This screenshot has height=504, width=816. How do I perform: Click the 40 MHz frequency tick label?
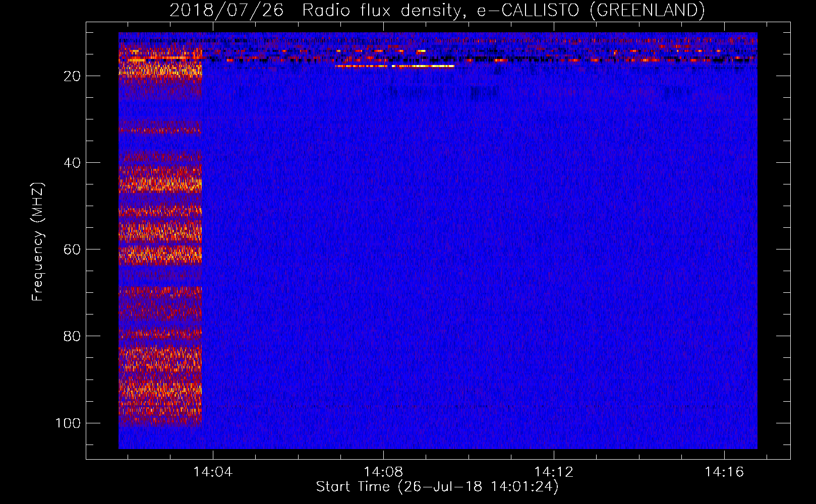click(72, 163)
